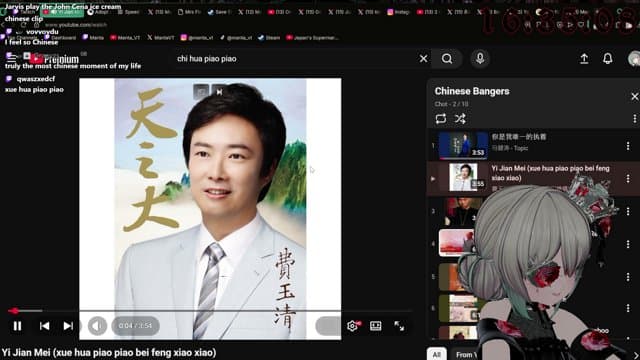Open @manta_vt Instagram bookmark
Screen dimensions: 640x360
click(197, 38)
